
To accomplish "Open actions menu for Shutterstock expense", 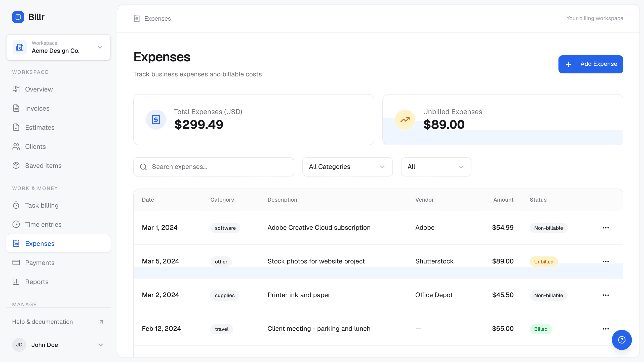I will coord(606,261).
